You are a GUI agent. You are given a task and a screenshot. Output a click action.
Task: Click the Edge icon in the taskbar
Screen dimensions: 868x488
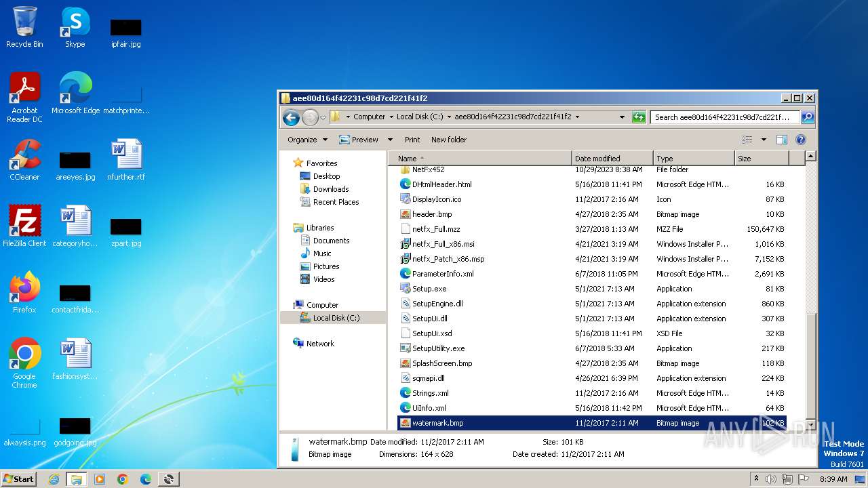coord(145,479)
